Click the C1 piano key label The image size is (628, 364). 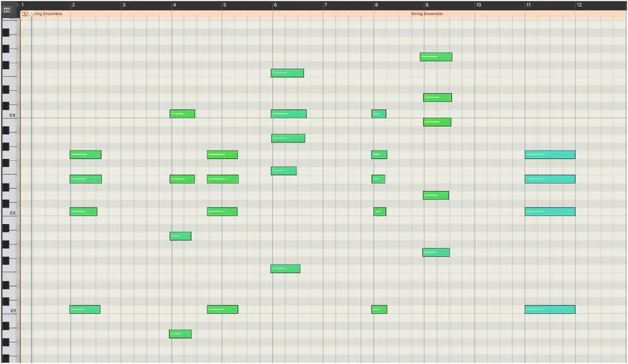(13, 311)
